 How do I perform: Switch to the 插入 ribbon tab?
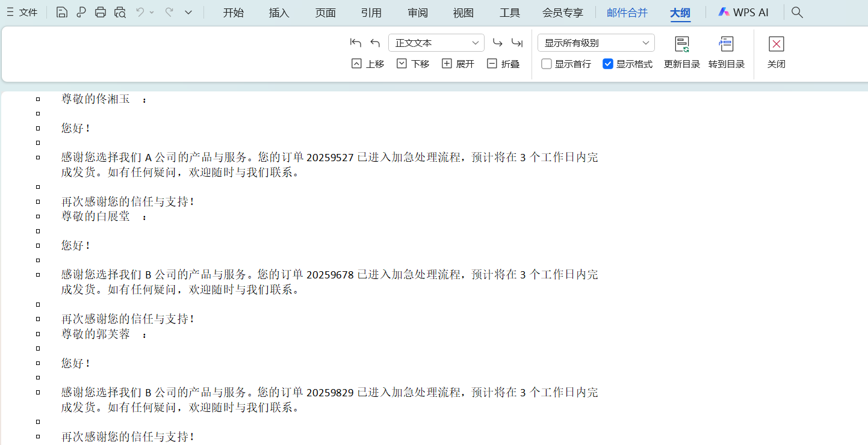click(279, 11)
